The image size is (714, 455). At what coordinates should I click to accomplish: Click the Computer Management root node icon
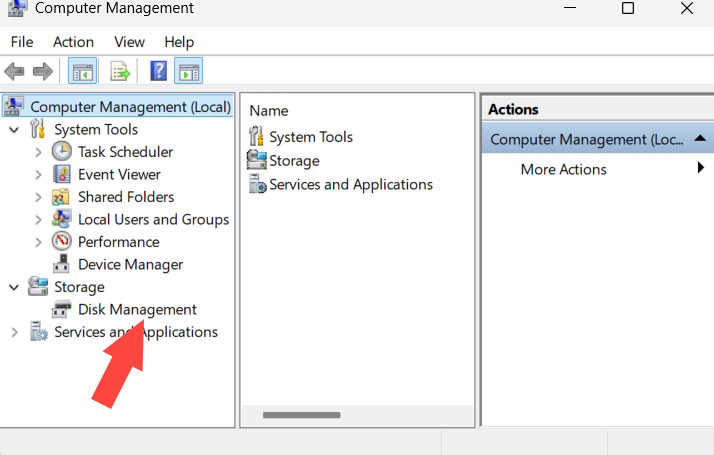pyautogui.click(x=14, y=107)
